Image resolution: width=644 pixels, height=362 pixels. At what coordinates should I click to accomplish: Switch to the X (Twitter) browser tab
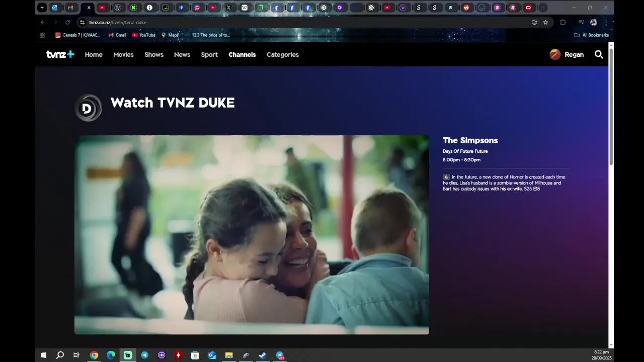pos(229,8)
